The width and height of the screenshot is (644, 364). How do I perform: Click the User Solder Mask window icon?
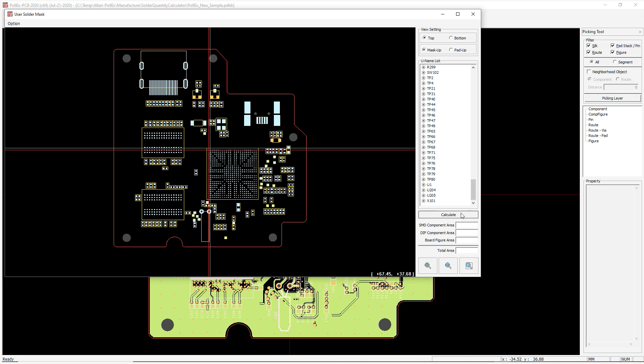pyautogui.click(x=10, y=14)
